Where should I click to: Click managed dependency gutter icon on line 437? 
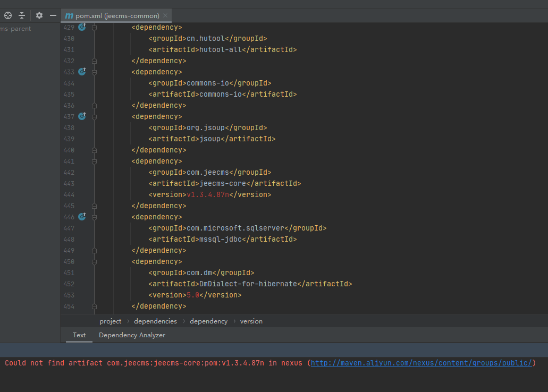tap(82, 116)
